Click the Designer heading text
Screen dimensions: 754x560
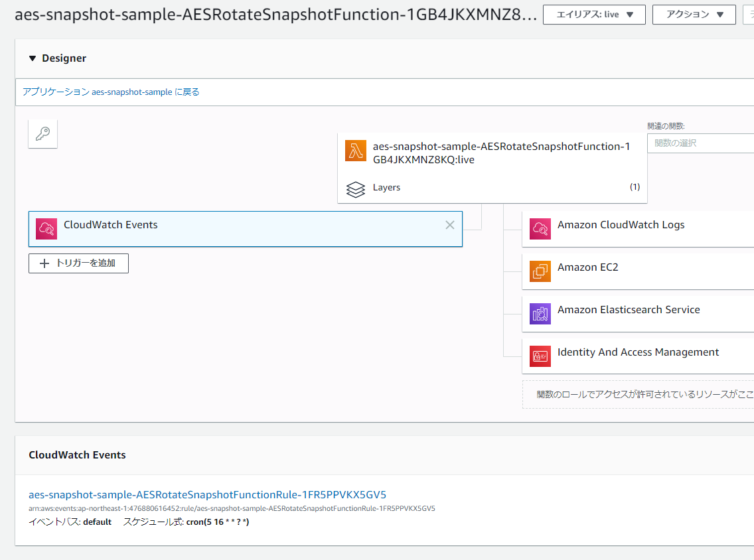coord(64,58)
